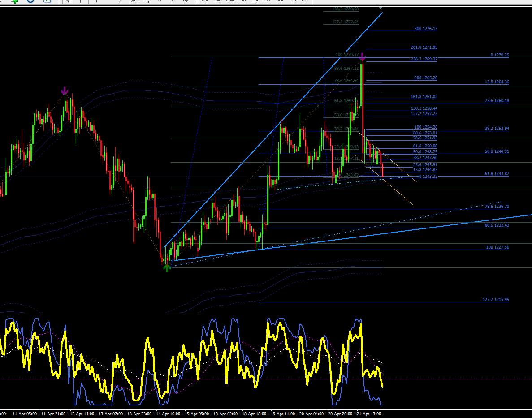532x418 pixels.
Task: Click time axis label 18 Apr 18:00
Action: click(x=254, y=414)
